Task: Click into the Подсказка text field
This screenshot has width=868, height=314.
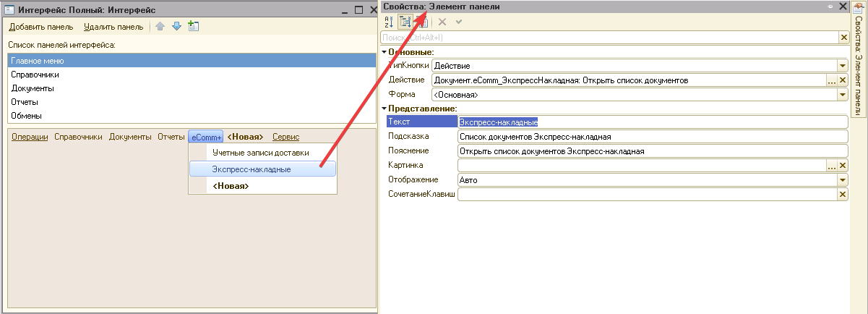Action: (650, 137)
